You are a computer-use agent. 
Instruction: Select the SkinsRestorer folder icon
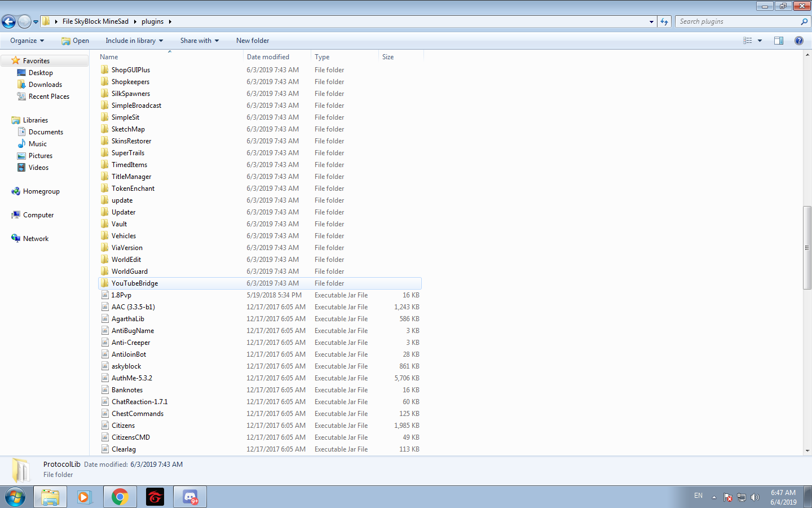pos(105,141)
